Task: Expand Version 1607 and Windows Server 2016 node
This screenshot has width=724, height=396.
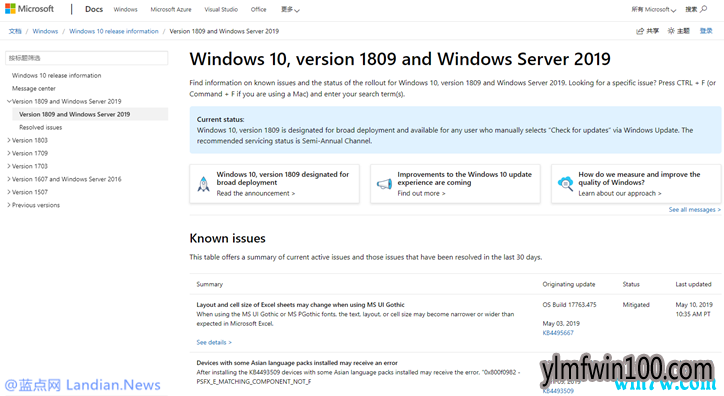Action: (x=9, y=179)
